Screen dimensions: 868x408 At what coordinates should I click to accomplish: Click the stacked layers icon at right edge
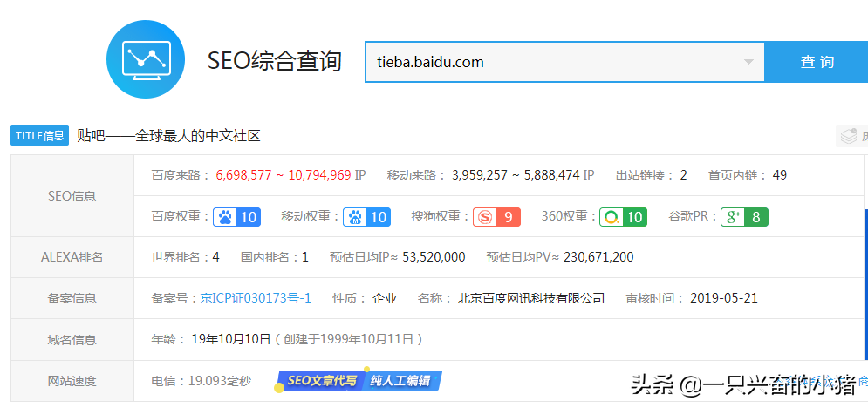click(848, 136)
